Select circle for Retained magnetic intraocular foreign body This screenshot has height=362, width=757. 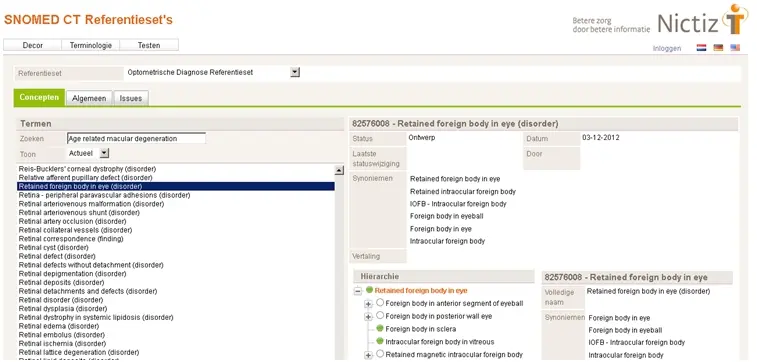point(380,354)
